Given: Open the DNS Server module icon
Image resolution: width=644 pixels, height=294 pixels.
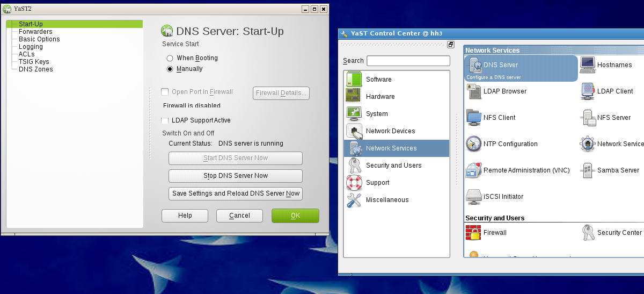Looking at the screenshot, I should tap(475, 66).
